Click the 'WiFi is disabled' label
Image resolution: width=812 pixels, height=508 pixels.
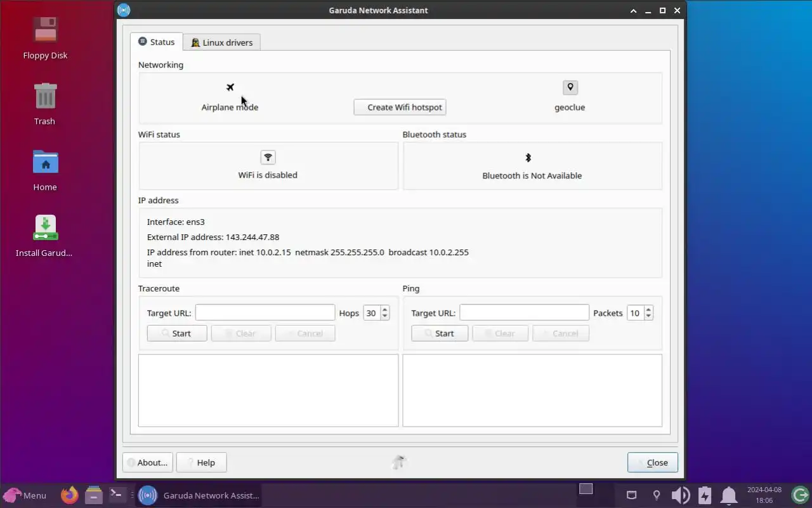pyautogui.click(x=268, y=175)
